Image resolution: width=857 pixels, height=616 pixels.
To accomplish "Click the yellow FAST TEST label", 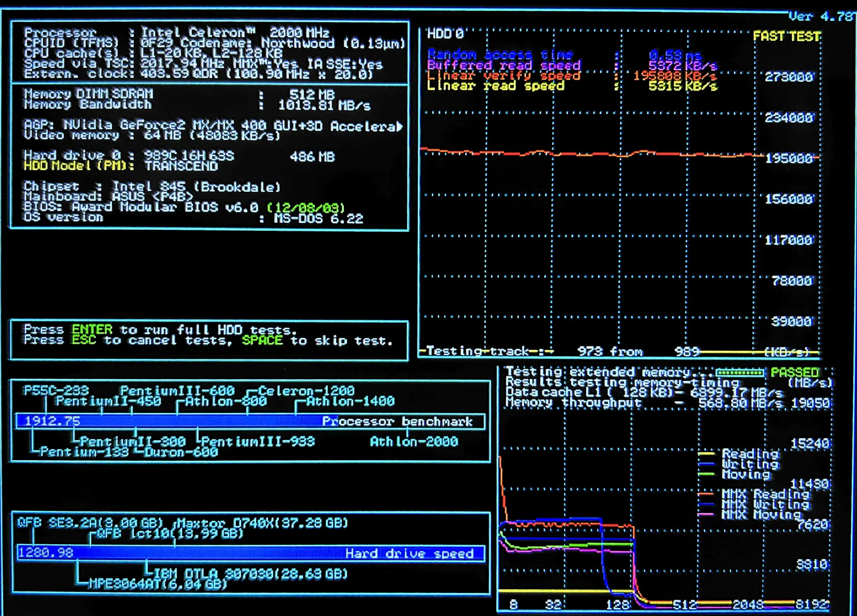I will (x=786, y=36).
